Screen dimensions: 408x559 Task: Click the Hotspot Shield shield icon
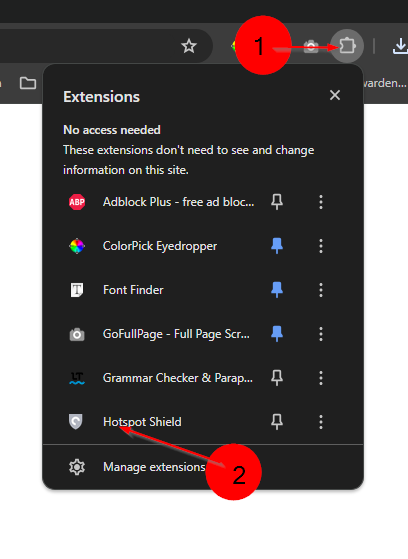tap(76, 422)
